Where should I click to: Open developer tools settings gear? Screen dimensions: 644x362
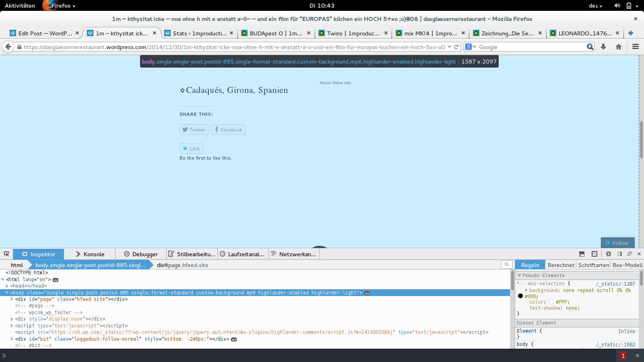(x=609, y=254)
